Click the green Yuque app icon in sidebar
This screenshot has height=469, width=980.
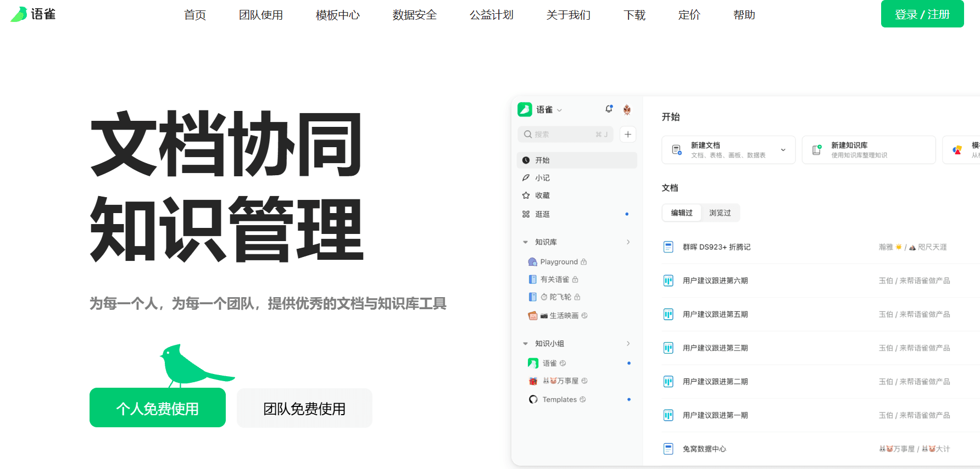click(525, 109)
